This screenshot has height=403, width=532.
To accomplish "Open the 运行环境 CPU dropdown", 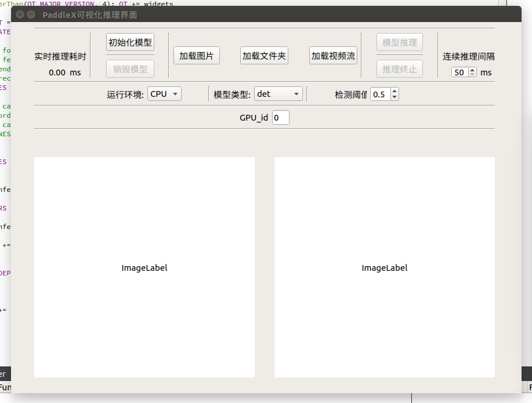I will coord(165,94).
